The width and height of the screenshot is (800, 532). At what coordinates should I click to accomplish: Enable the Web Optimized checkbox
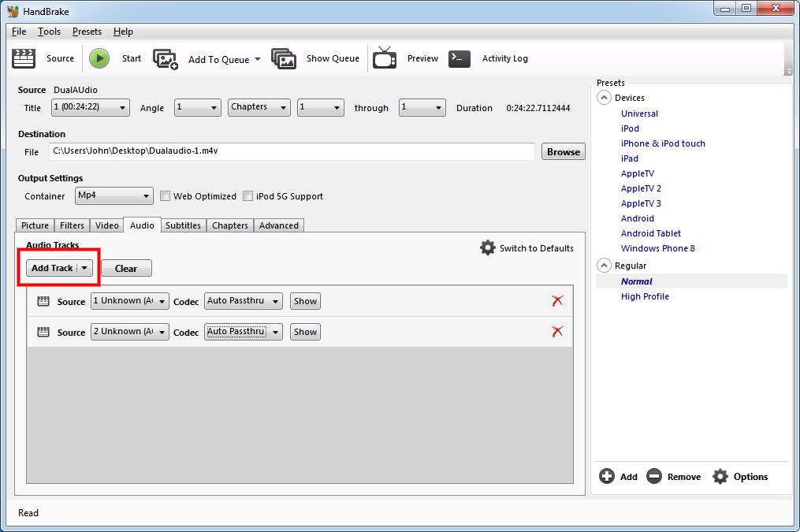pyautogui.click(x=166, y=196)
